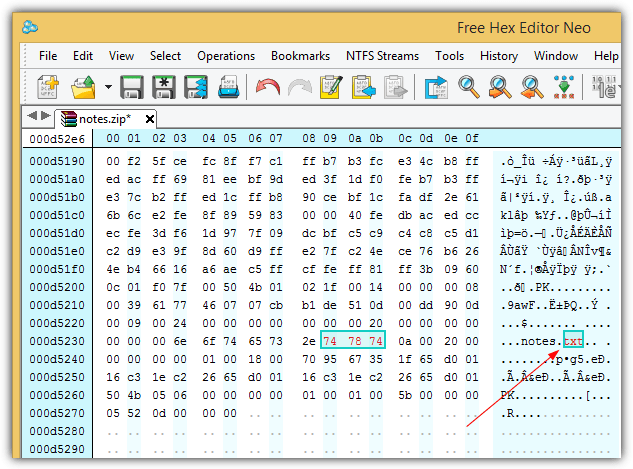Image resolution: width=633 pixels, height=469 pixels.
Task: Open the View menu
Action: (x=121, y=56)
